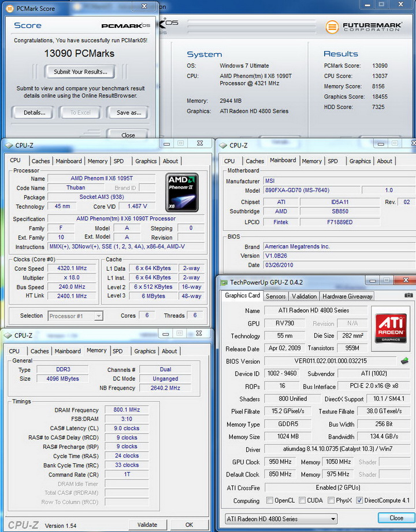Viewport: 416px width, 532px height.
Task: Toggle the PhysX checkbox
Action: tap(331, 500)
